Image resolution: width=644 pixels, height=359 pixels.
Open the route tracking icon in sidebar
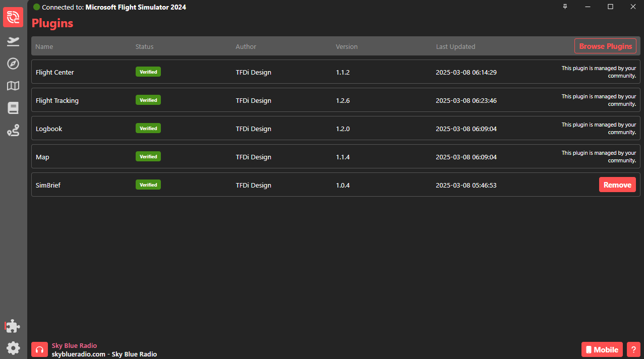tap(13, 131)
